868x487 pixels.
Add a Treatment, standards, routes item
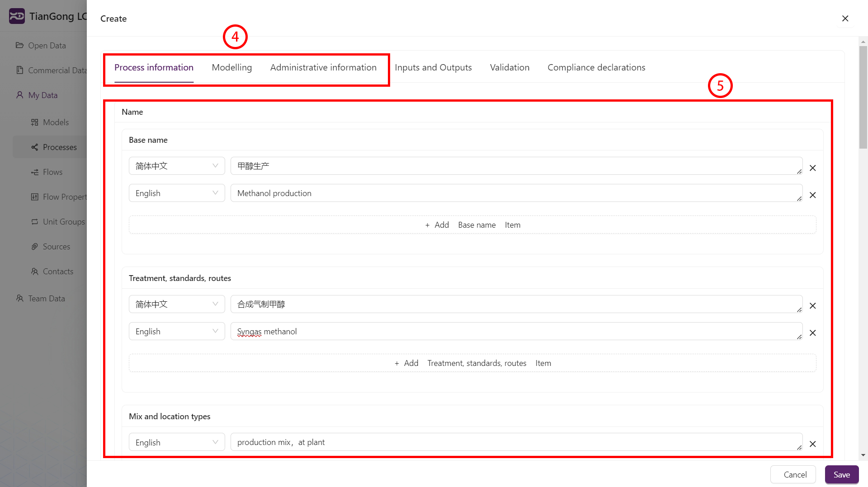point(472,363)
